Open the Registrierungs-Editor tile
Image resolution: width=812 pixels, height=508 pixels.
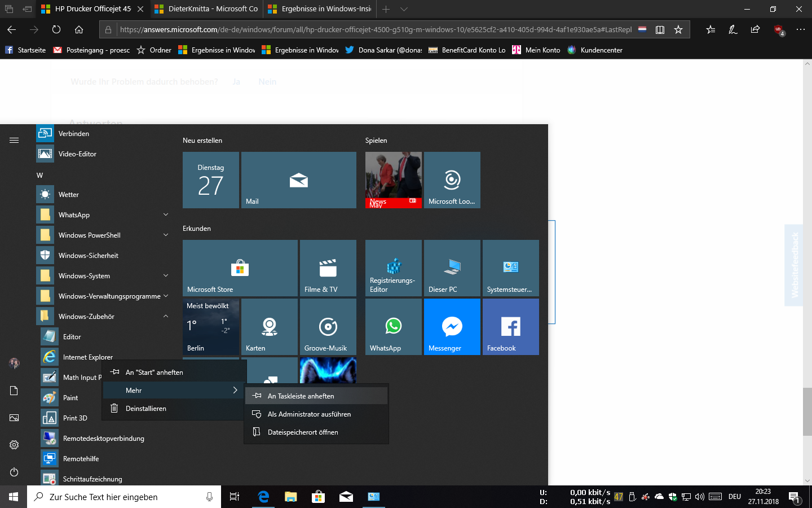(x=394, y=268)
